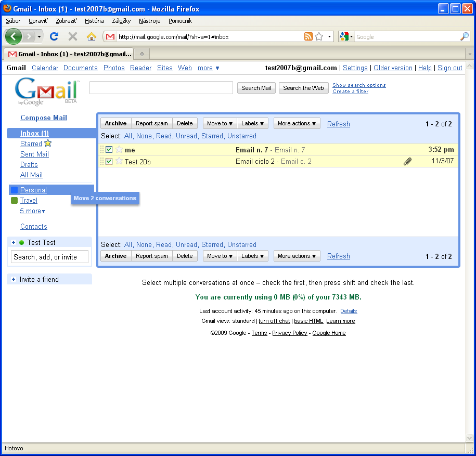This screenshot has width=476, height=456.
Task: Click 'Create a filter' link
Action: point(350,92)
